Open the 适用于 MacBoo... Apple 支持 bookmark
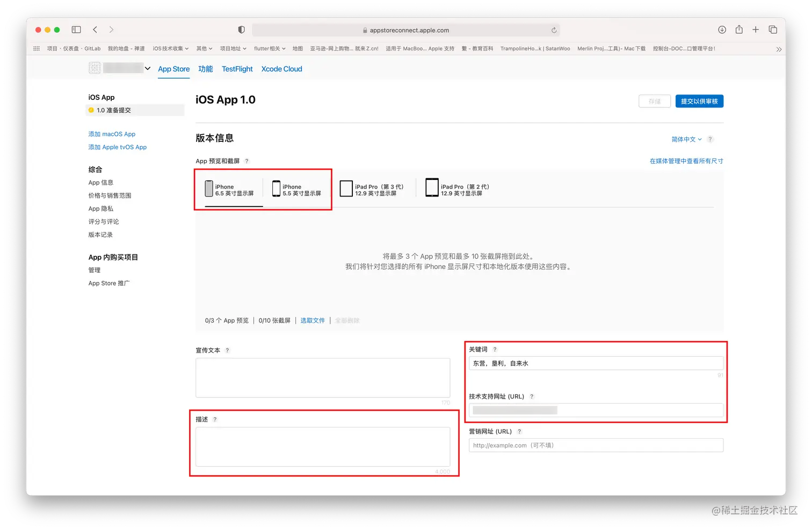 click(420, 48)
